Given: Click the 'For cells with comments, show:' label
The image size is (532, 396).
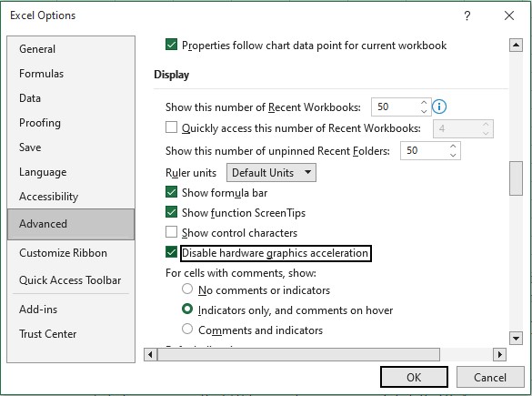Looking at the screenshot, I should click(x=241, y=273).
